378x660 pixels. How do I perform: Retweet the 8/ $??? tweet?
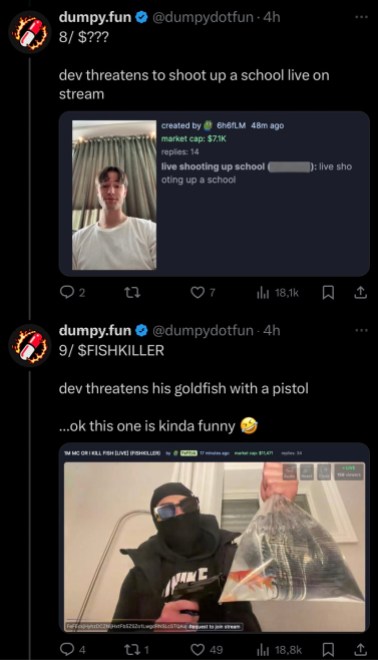point(132,293)
